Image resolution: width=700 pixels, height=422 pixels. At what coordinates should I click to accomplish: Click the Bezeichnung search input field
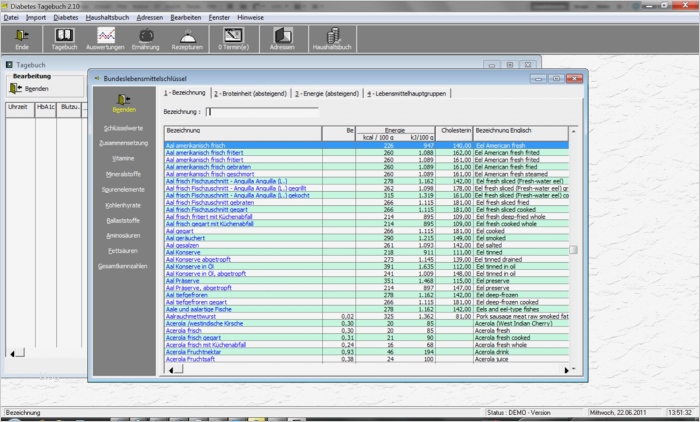pos(262,112)
